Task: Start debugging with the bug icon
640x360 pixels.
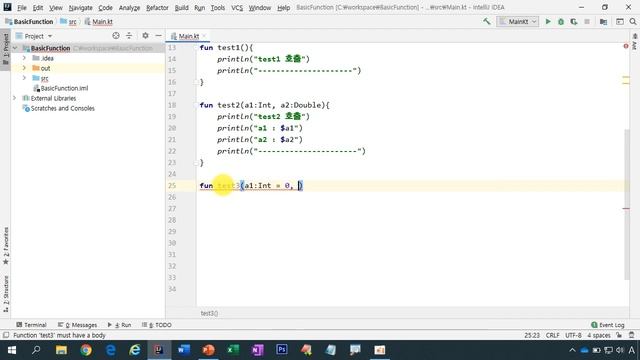Action: (561, 22)
